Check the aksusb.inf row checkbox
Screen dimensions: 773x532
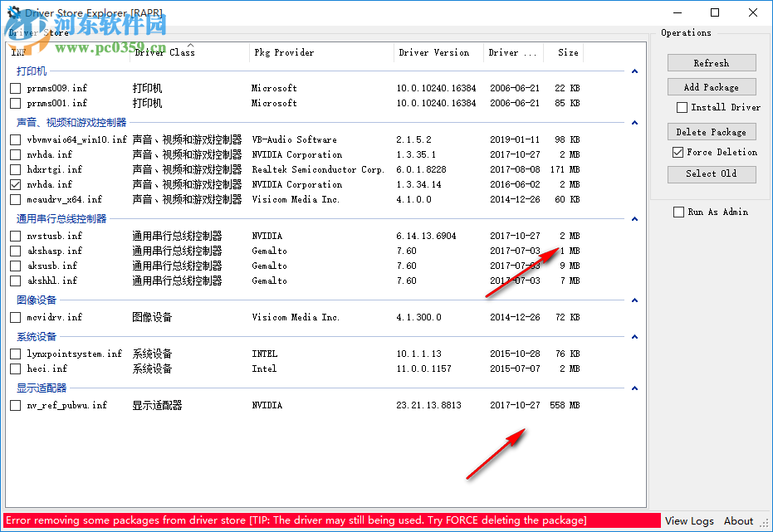pos(15,266)
